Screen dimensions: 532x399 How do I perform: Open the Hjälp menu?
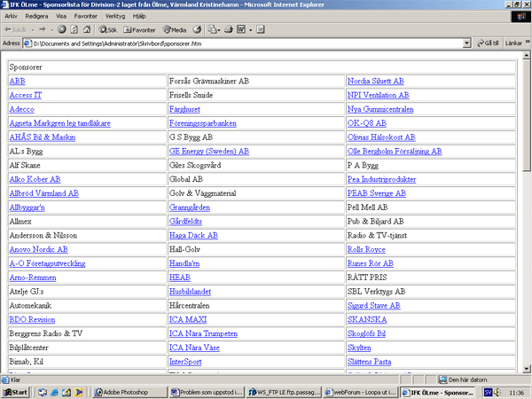139,16
